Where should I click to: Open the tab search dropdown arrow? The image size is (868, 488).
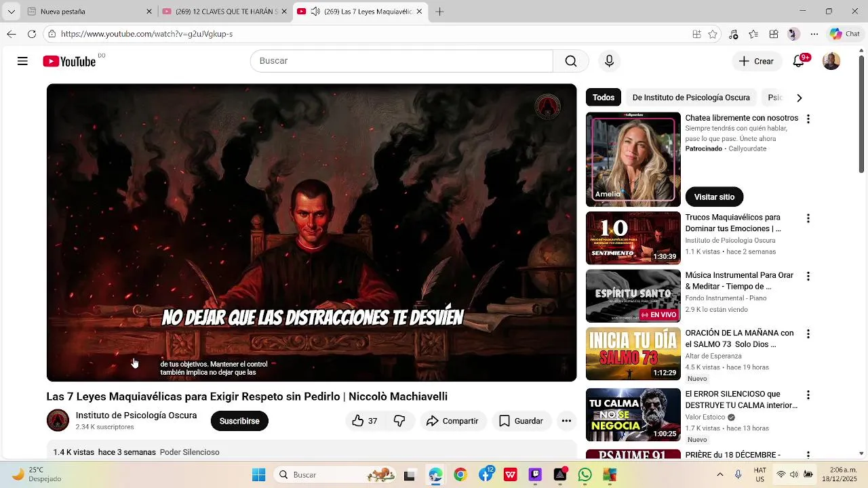[x=11, y=12]
